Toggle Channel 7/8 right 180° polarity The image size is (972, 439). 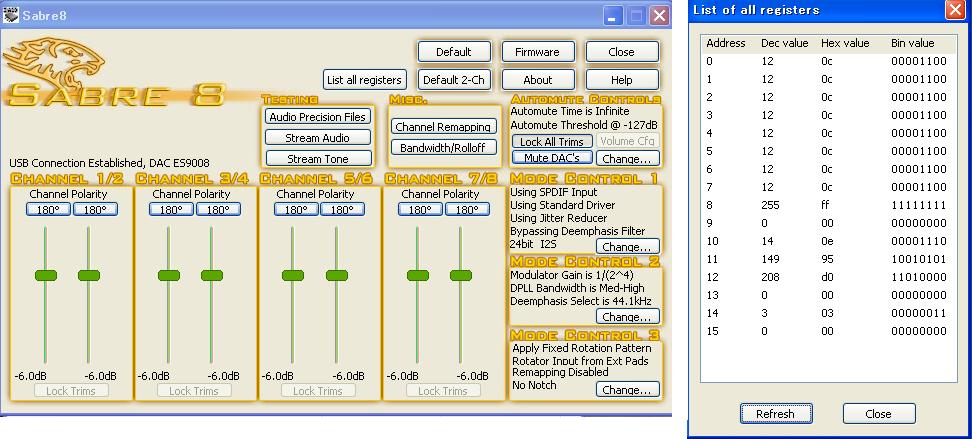(467, 210)
